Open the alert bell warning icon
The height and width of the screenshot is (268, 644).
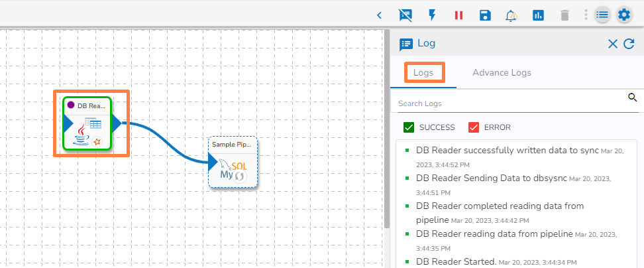click(x=511, y=16)
